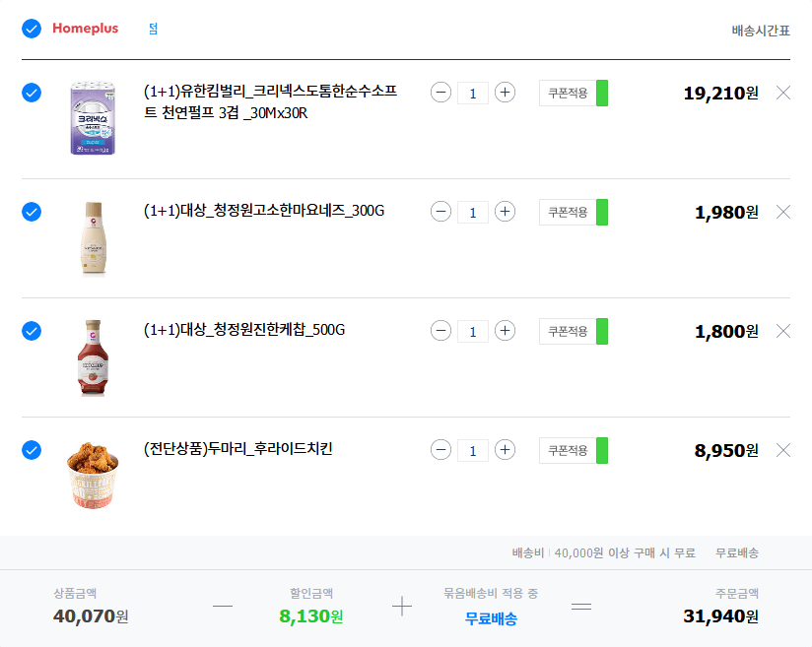Remove fried chicken from cart
This screenshot has height=647, width=812.
(x=783, y=450)
